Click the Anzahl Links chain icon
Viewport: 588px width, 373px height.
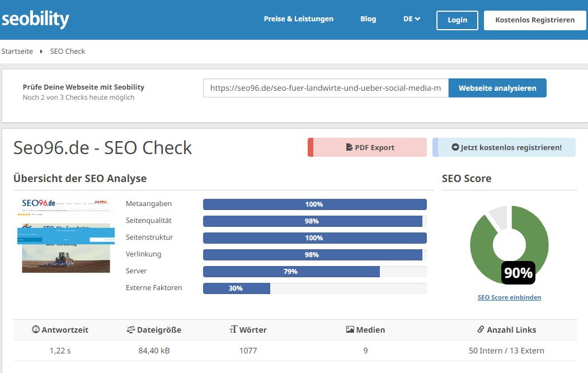[x=481, y=330]
